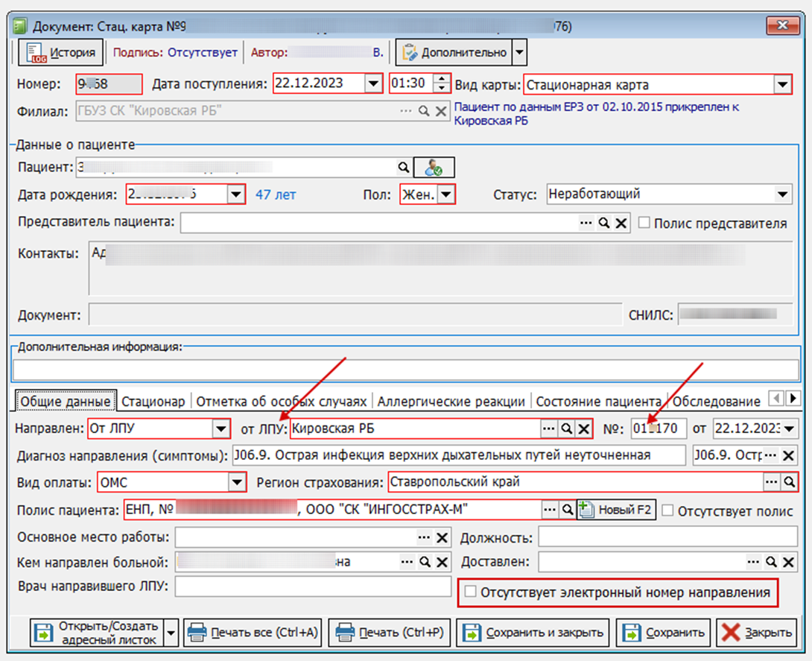This screenshot has width=812, height=661.
Task: Increase the admission time with up spinner
Action: click(441, 79)
